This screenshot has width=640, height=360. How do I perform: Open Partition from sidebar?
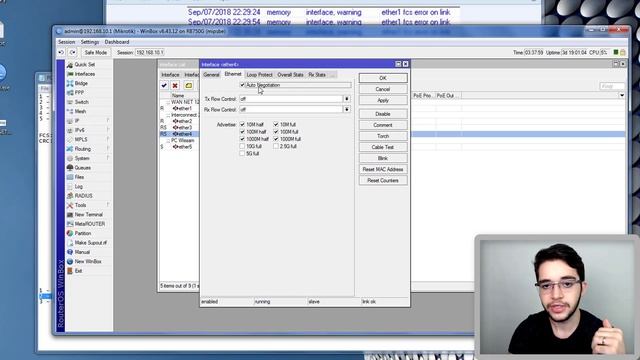tap(82, 233)
